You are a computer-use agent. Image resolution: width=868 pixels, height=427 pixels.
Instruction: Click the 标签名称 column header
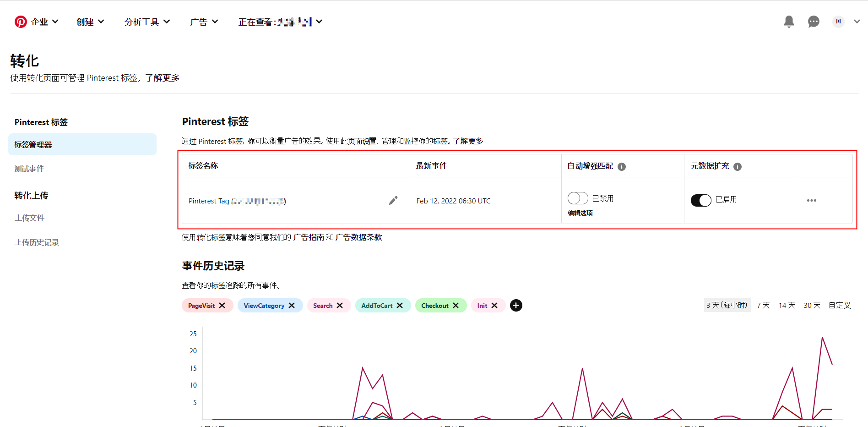tap(203, 166)
